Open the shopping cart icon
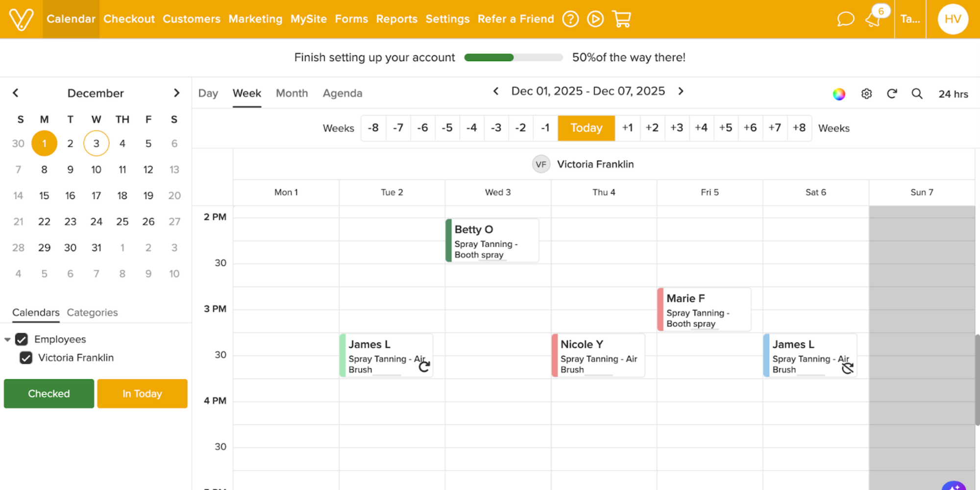 point(621,19)
